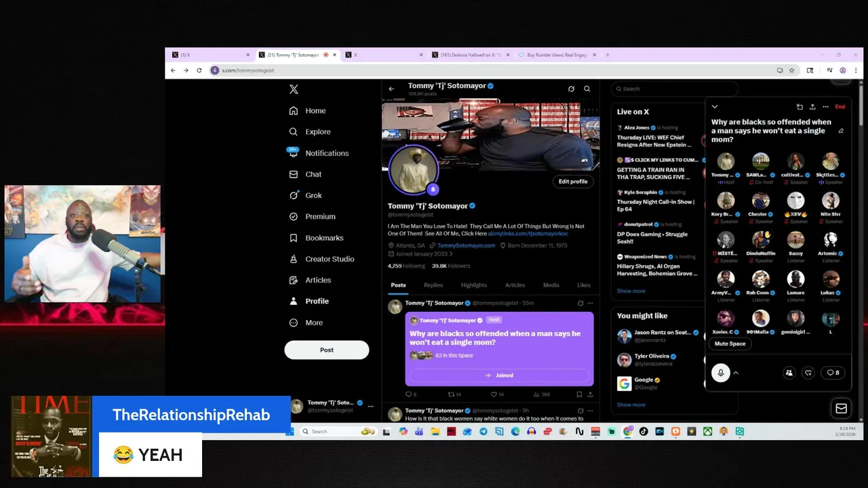Expand Joined January 2023 chevron
This screenshot has height=488, width=868.
click(450, 253)
